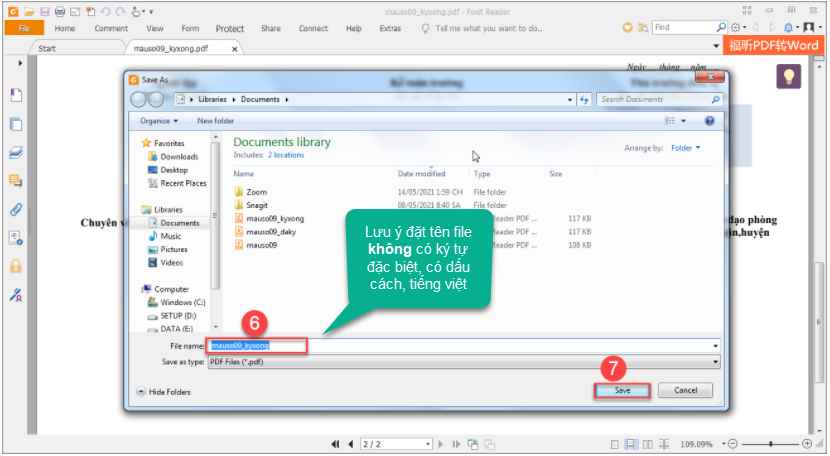The image size is (830, 456).
Task: Open the Save as type combo box
Action: [x=464, y=362]
